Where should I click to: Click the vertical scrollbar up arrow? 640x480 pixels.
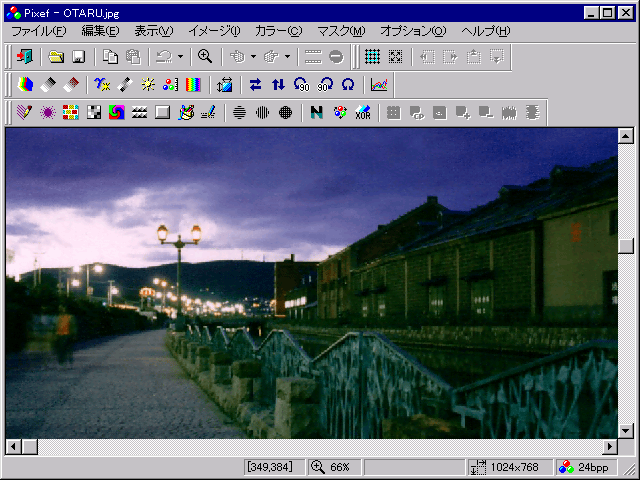point(626,136)
